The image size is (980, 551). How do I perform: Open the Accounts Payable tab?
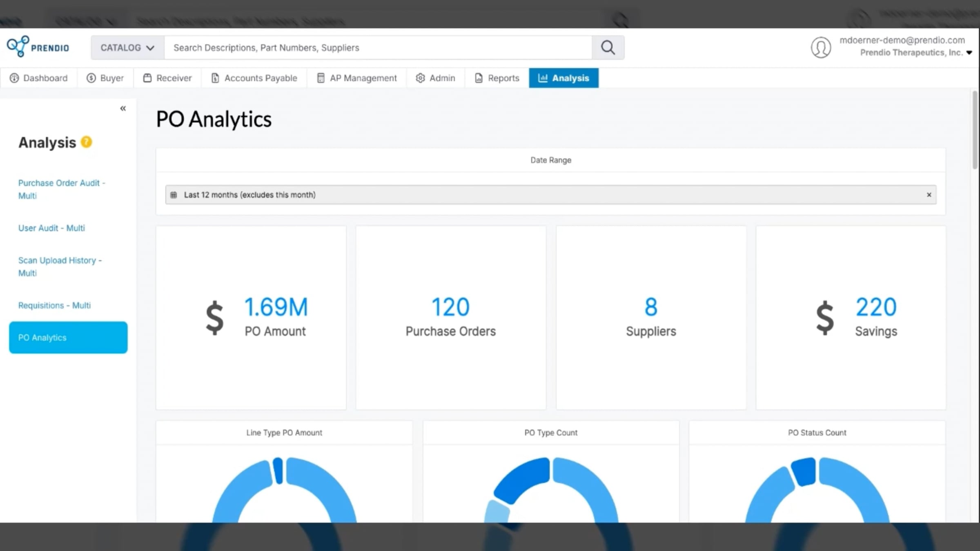(254, 78)
